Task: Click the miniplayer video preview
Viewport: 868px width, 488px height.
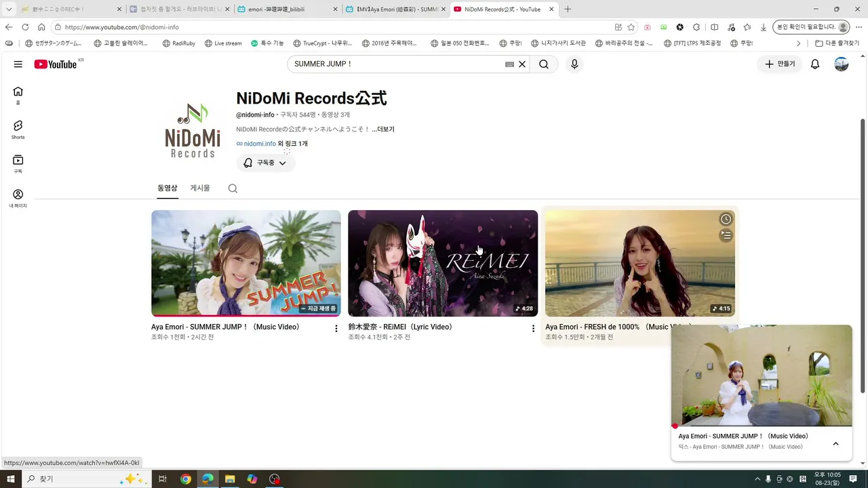Action: pos(762,375)
